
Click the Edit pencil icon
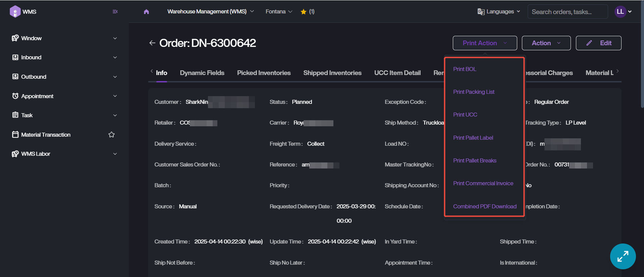pyautogui.click(x=589, y=43)
